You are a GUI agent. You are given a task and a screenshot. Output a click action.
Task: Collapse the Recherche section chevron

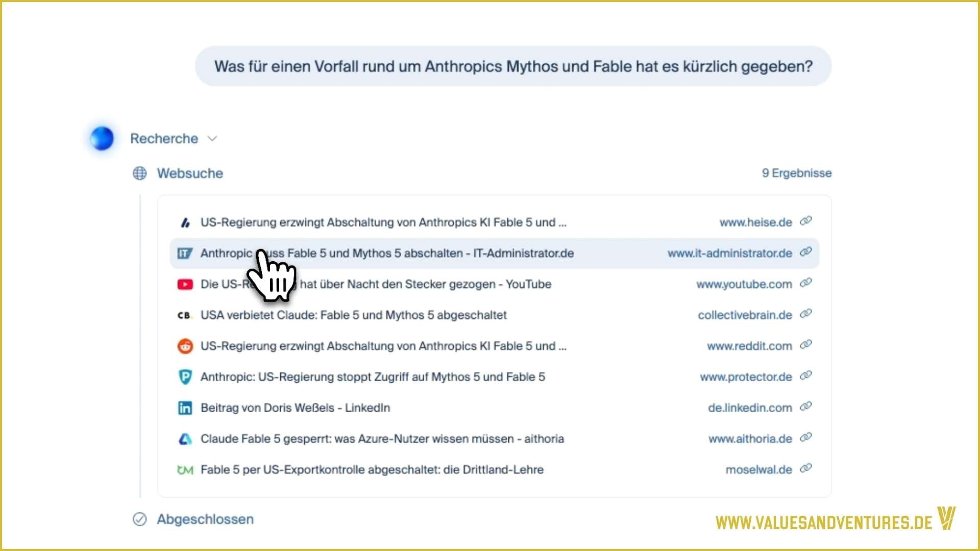pyautogui.click(x=212, y=139)
